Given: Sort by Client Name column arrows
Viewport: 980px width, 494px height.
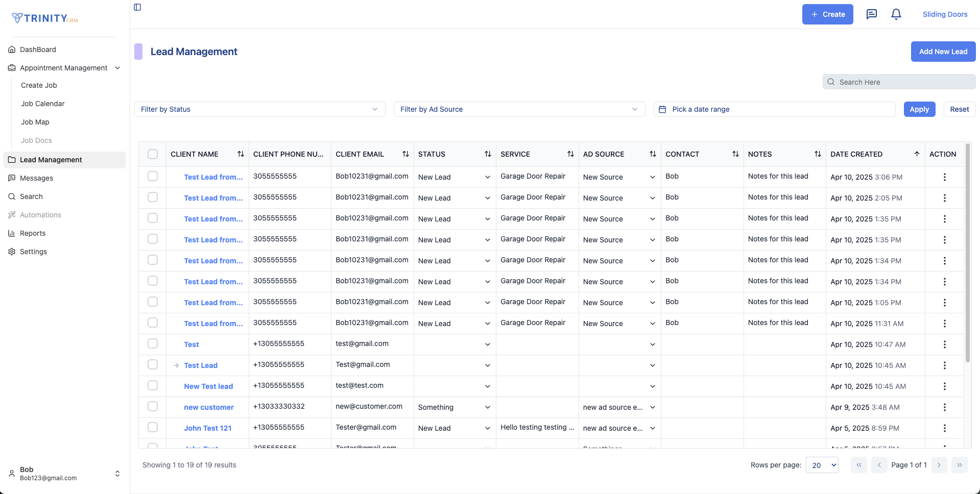Looking at the screenshot, I should point(241,154).
